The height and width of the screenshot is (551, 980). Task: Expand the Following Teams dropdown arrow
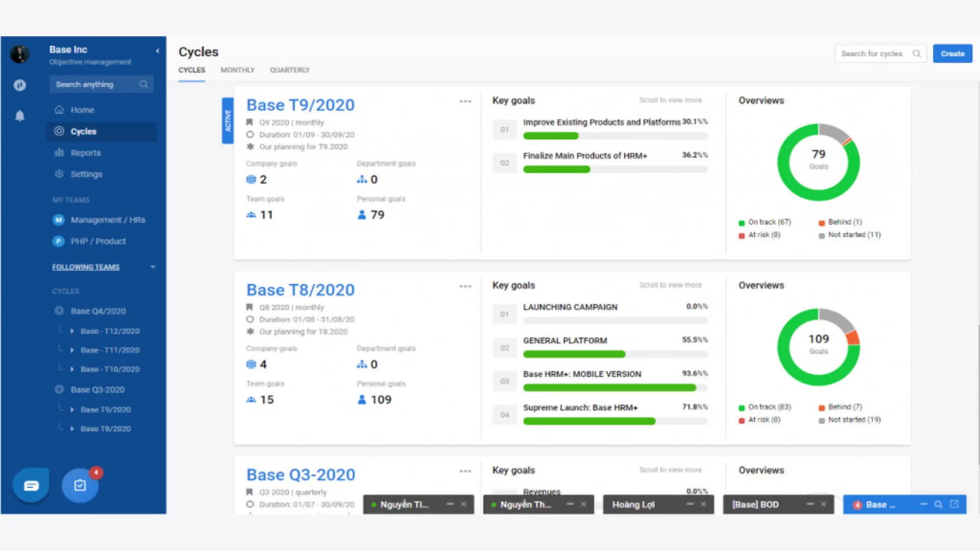(x=153, y=267)
